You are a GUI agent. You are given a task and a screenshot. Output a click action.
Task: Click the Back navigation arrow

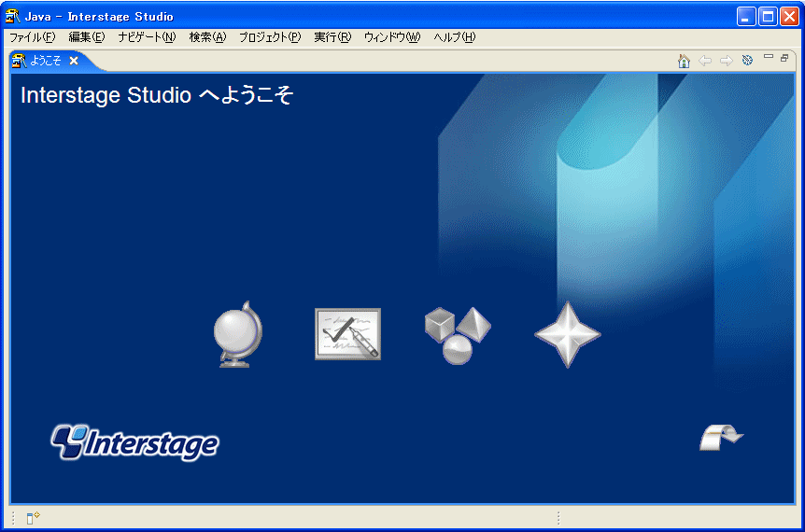[705, 61]
